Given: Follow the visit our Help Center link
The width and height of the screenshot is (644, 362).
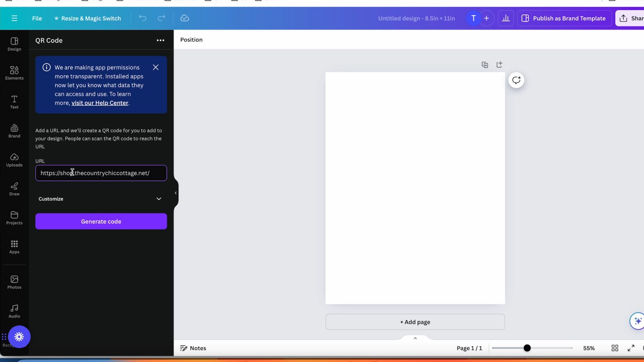Looking at the screenshot, I should [100, 103].
